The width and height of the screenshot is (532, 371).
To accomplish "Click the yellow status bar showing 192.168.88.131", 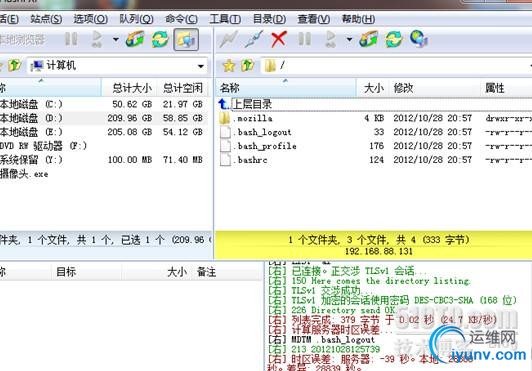I will click(374, 245).
